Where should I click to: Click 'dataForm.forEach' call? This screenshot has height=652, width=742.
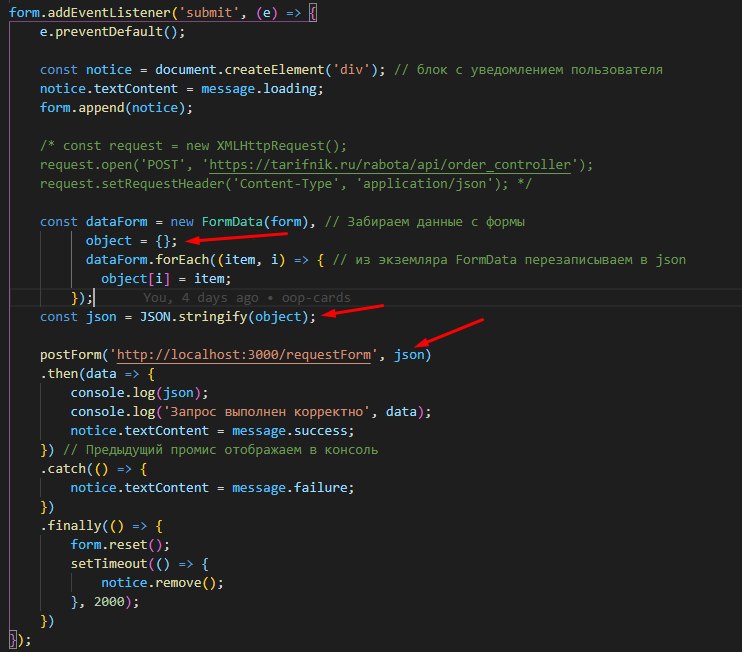click(x=148, y=260)
